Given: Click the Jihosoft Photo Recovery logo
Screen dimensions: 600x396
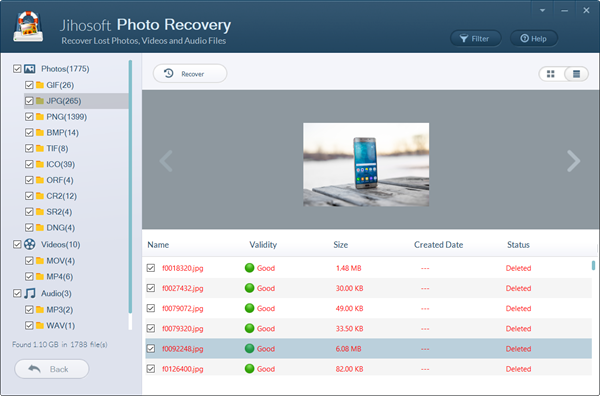Looking at the screenshot, I should (x=28, y=27).
